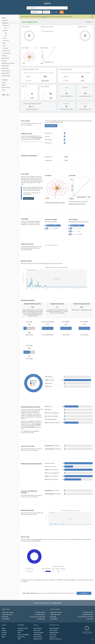Clear the URL search field with the X
The image size is (95, 644).
pyautogui.click(x=67, y=8)
